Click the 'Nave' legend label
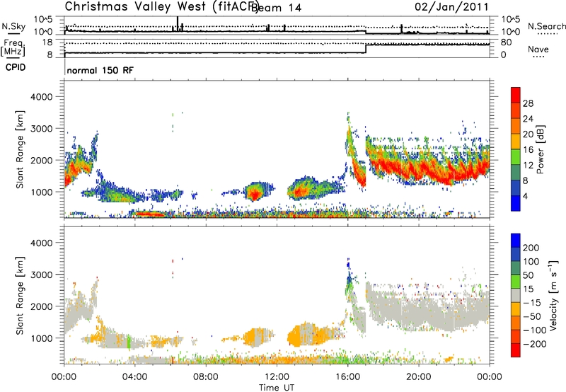 click(x=538, y=50)
